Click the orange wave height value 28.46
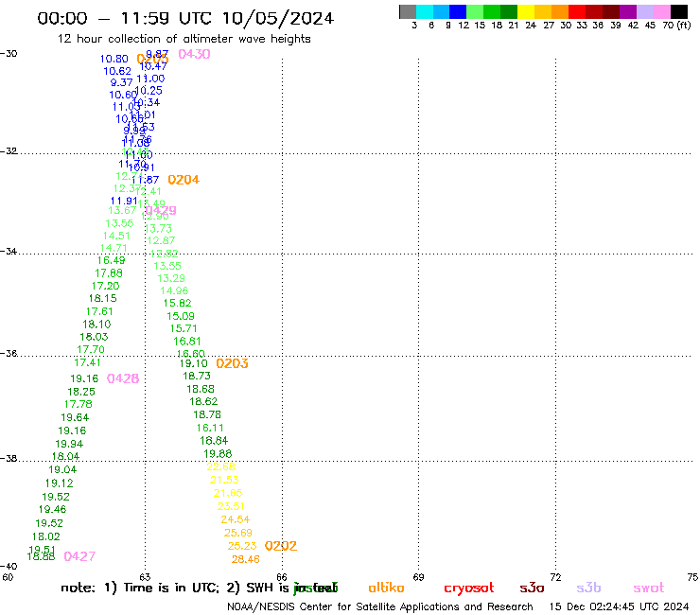Viewport: 700px width, 615px height. pos(246,559)
